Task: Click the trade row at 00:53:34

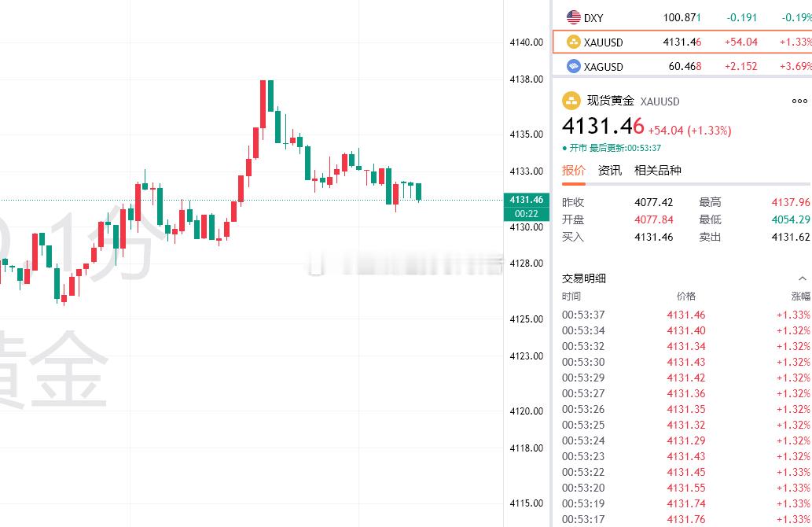Action: 686,330
